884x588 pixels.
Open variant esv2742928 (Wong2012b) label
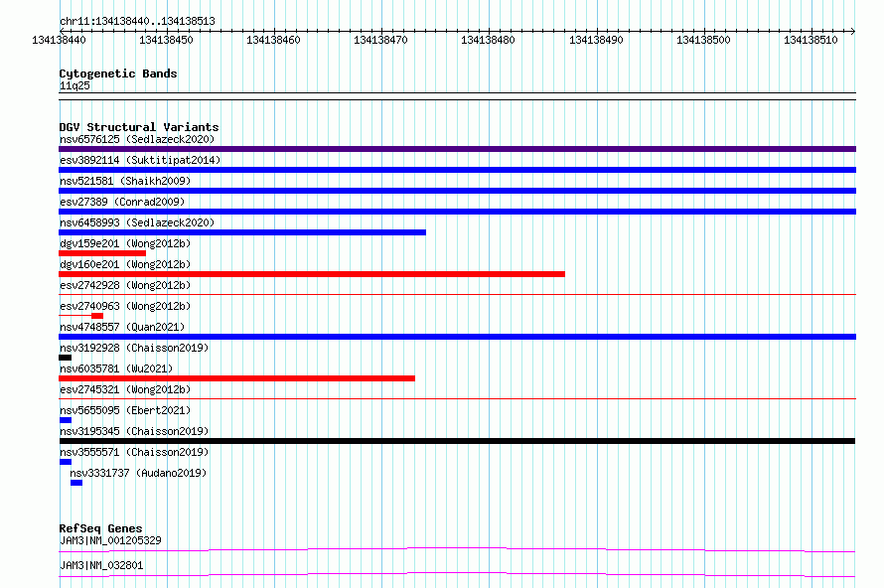tap(125, 285)
